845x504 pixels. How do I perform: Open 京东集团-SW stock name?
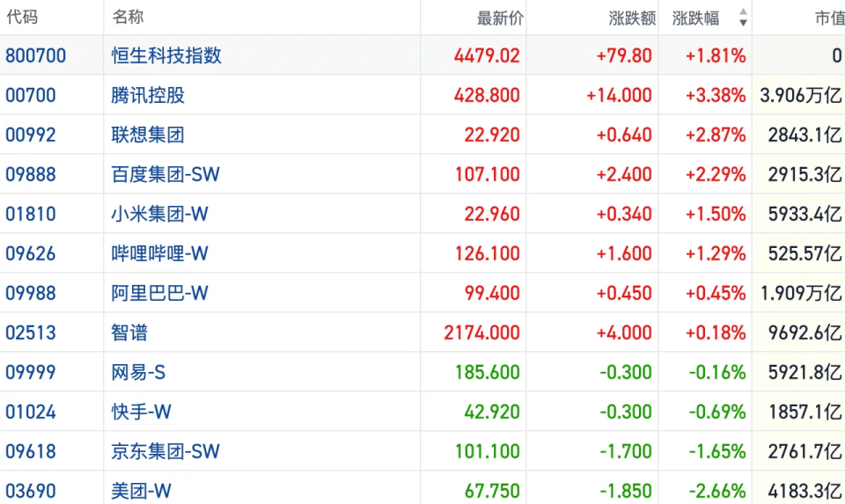pyautogui.click(x=165, y=451)
